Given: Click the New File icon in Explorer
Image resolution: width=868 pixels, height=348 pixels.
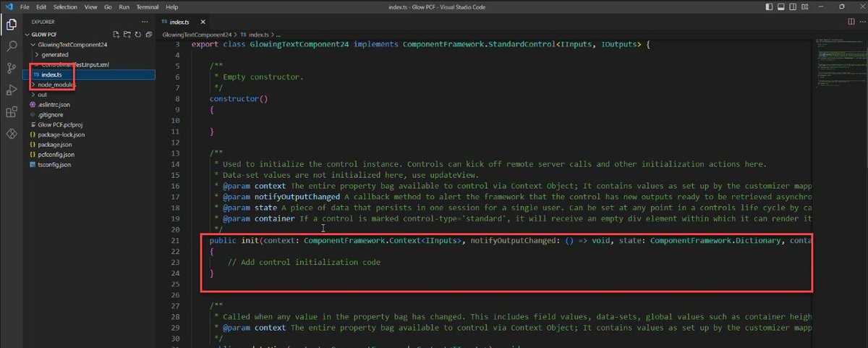Looking at the screenshot, I should tap(116, 34).
